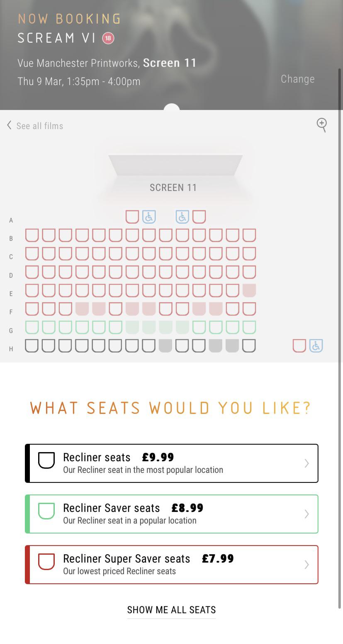Expand the Recliner Super Saver seats £7.99 option
This screenshot has height=644, width=343.
171,565
